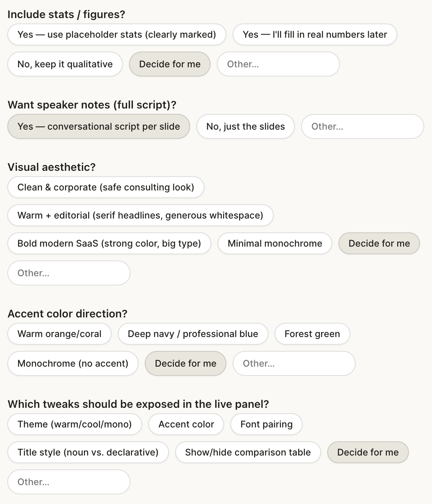The height and width of the screenshot is (504, 432).
Task: Pick 'Bold modern SaaS' aesthetic
Action: pos(109,244)
